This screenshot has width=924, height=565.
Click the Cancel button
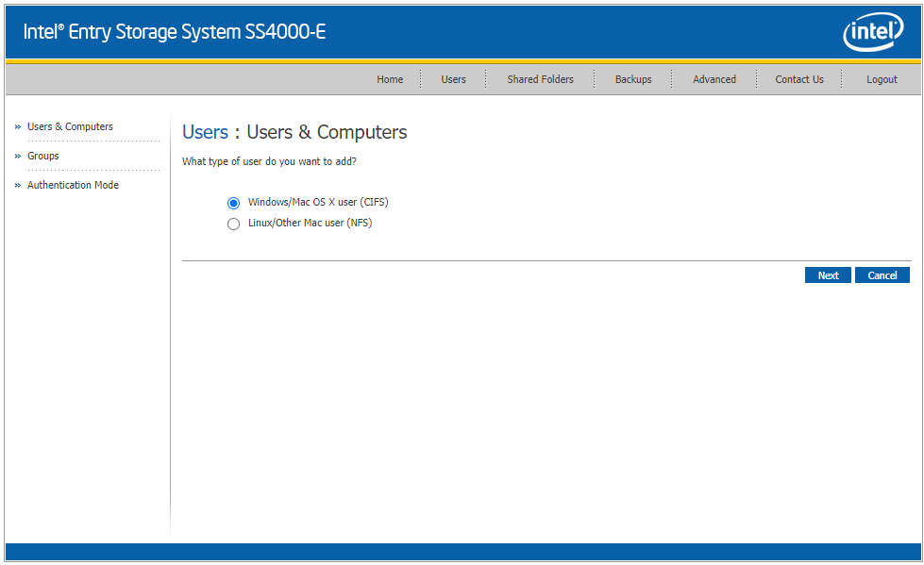882,275
